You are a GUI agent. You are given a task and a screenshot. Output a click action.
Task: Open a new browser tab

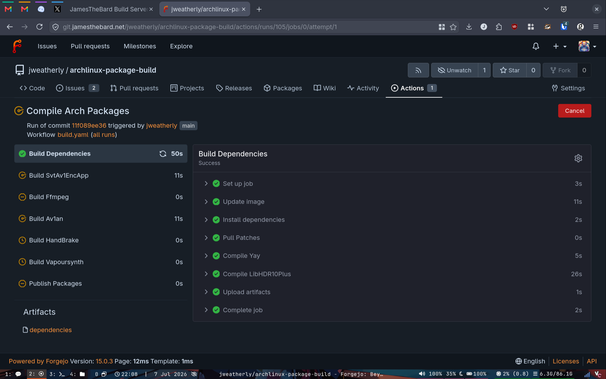(x=259, y=9)
